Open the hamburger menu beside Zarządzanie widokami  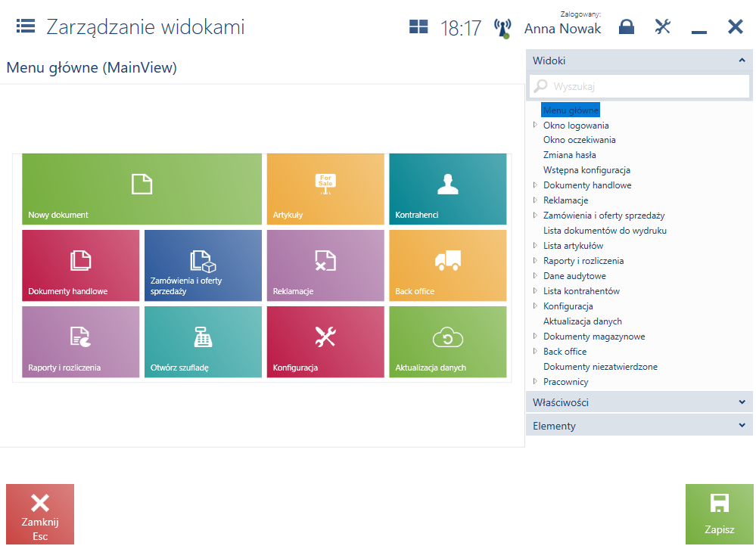click(x=26, y=26)
